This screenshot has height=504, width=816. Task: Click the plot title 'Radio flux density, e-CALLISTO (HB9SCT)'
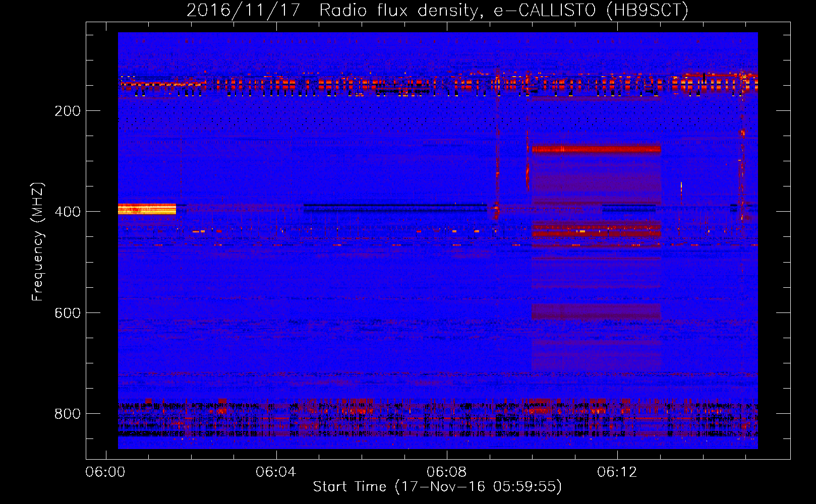[503, 10]
